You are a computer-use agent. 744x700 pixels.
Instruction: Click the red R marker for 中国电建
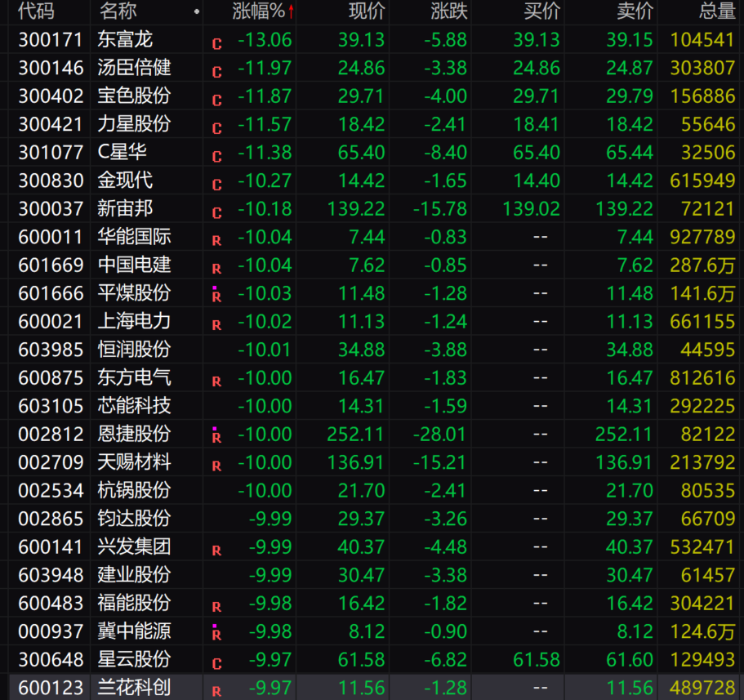pyautogui.click(x=217, y=269)
